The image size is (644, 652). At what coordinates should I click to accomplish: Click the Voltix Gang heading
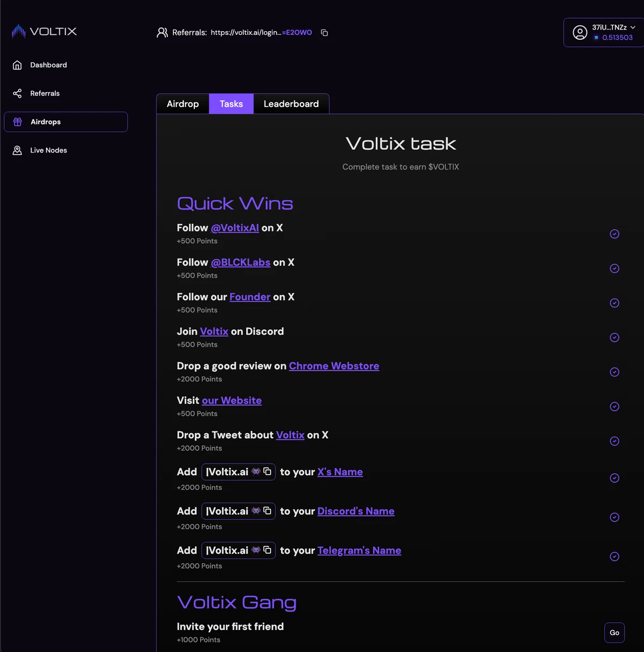coord(237,603)
